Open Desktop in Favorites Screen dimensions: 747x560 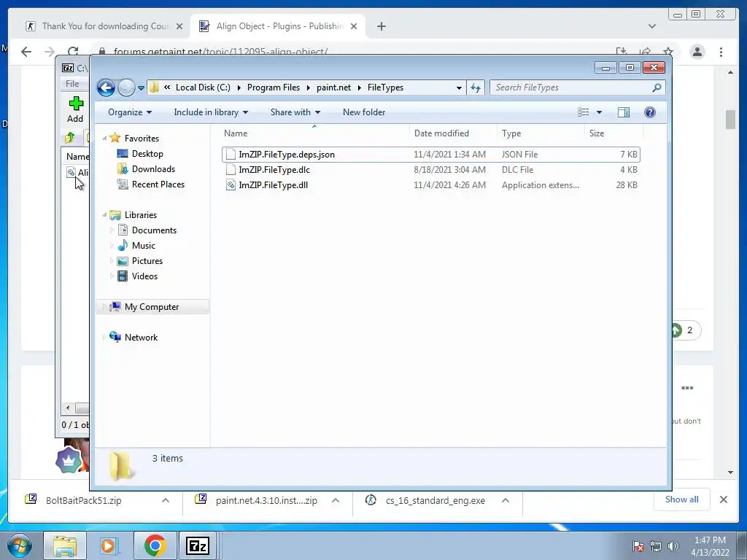pos(147,154)
